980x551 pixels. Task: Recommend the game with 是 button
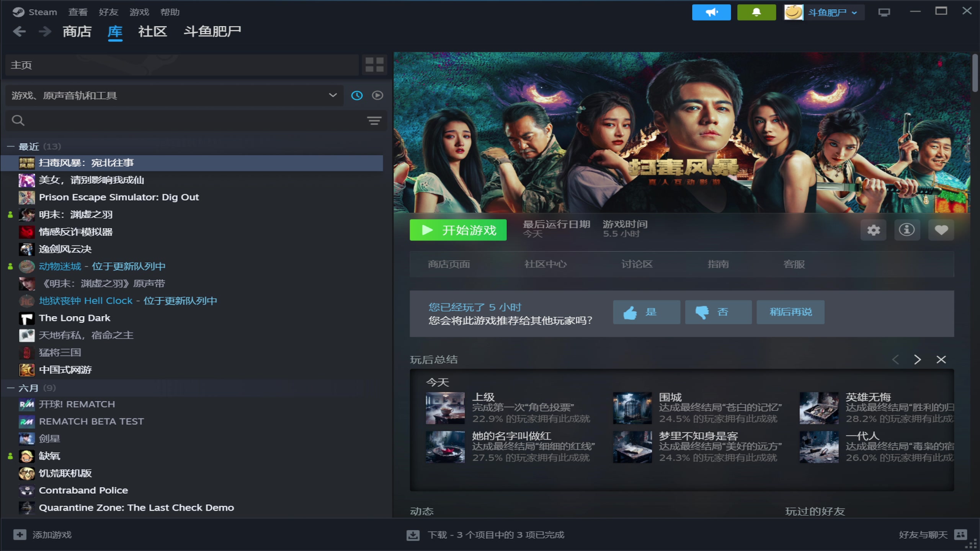click(x=646, y=312)
